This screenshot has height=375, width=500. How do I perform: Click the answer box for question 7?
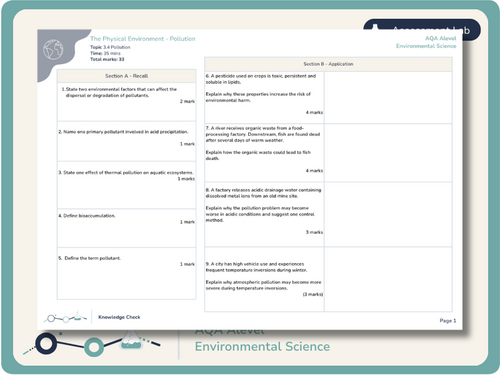(388, 153)
